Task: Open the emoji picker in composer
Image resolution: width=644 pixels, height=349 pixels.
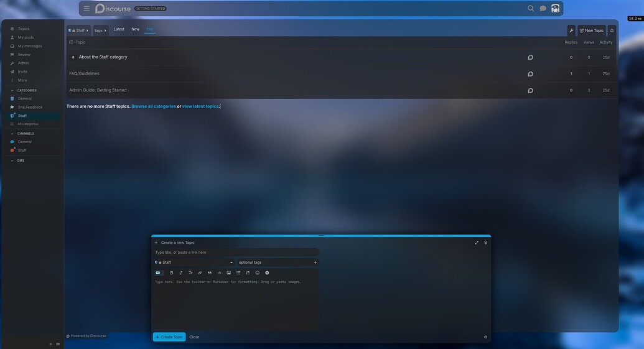Action: pos(258,272)
